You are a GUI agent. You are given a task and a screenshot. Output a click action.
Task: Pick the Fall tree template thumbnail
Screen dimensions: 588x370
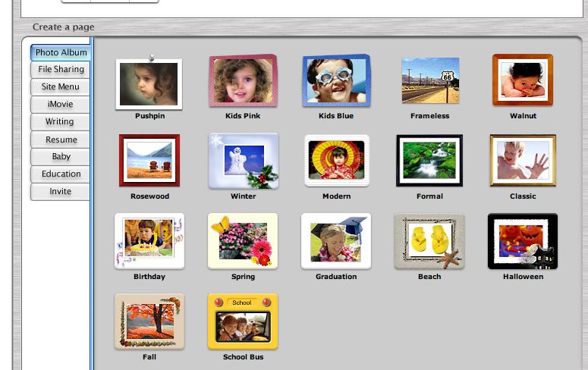[x=149, y=321]
